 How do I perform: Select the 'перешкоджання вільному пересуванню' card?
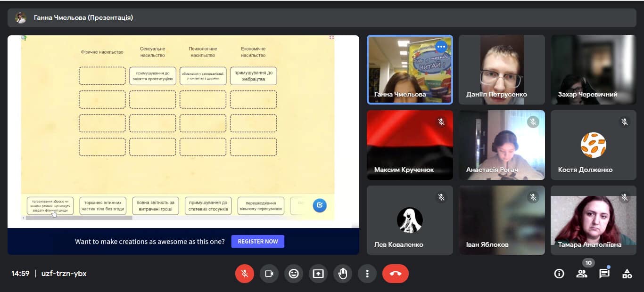coord(261,206)
